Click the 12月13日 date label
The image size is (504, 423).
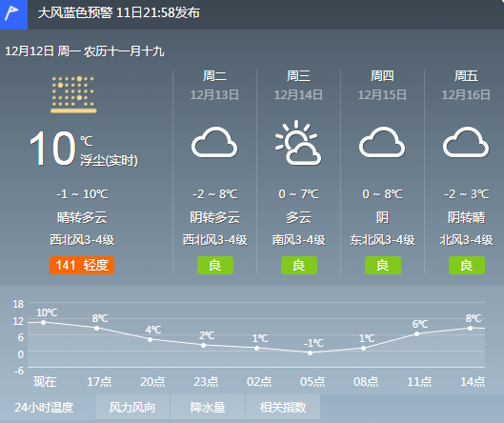pyautogui.click(x=214, y=95)
